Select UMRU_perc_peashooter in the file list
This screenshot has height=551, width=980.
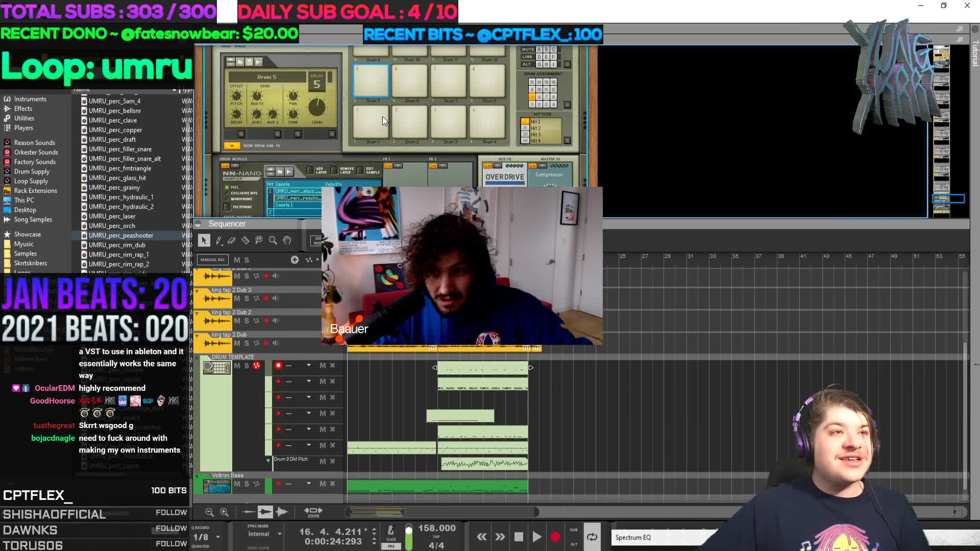[x=120, y=236]
